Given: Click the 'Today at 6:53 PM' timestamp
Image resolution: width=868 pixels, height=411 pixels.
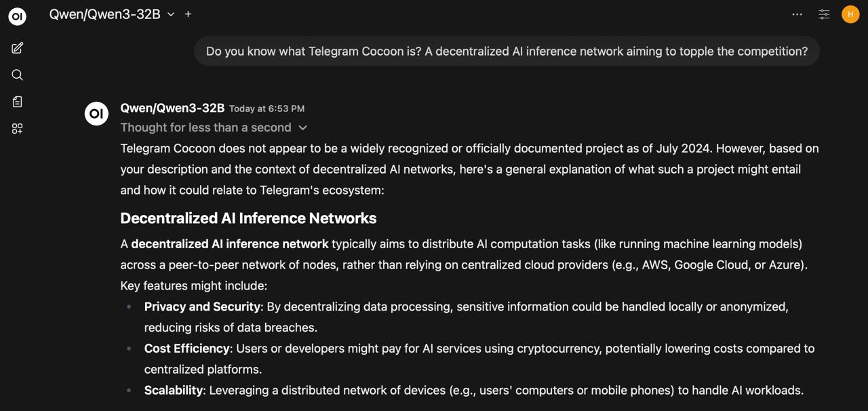Looking at the screenshot, I should click(266, 109).
